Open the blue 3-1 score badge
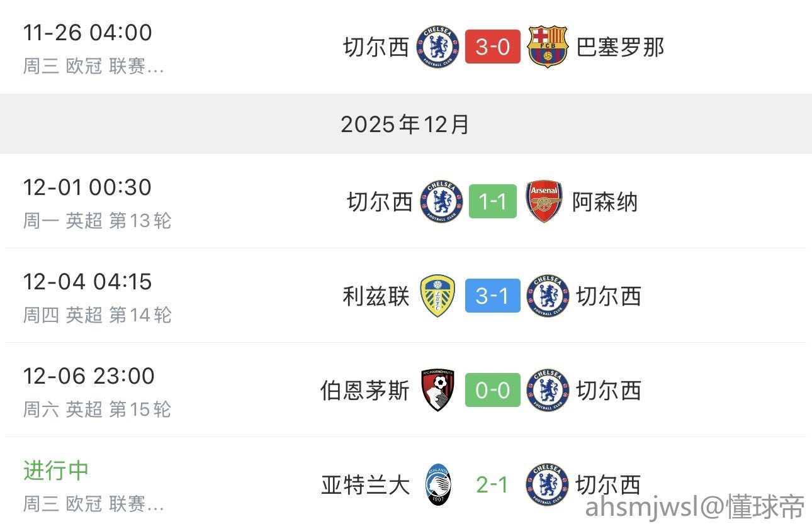Screen dimensions: 812x529 493,296
